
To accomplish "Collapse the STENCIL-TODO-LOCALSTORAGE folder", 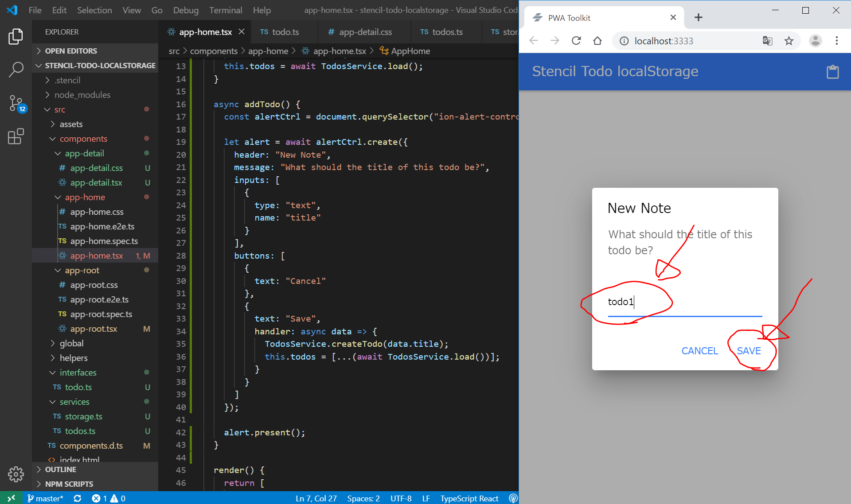I will tap(95, 66).
